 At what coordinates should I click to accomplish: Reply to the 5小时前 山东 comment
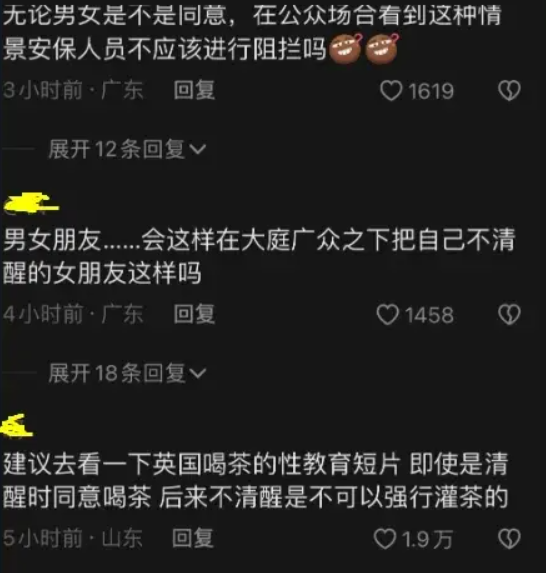[193, 538]
